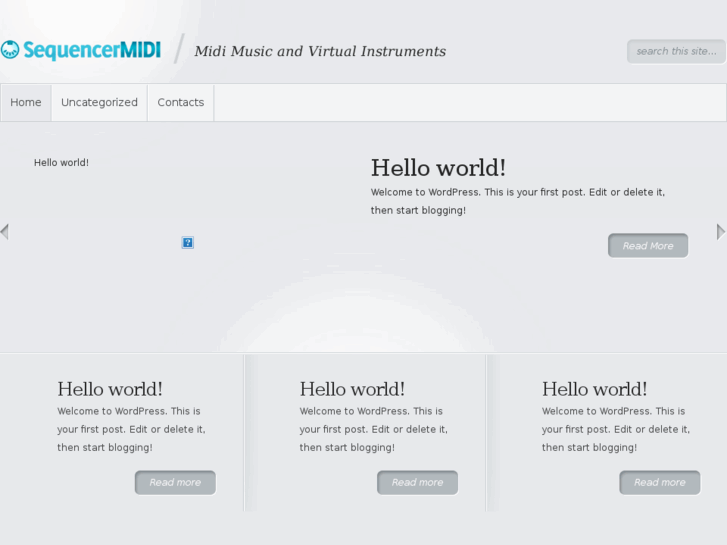Go to previous slide with left arrow
This screenshot has height=545, width=727.
coord(5,231)
